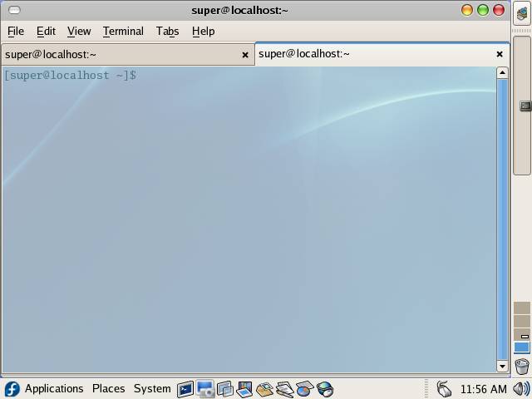
Task: Click the mouse icon in the system tray
Action: (444, 389)
